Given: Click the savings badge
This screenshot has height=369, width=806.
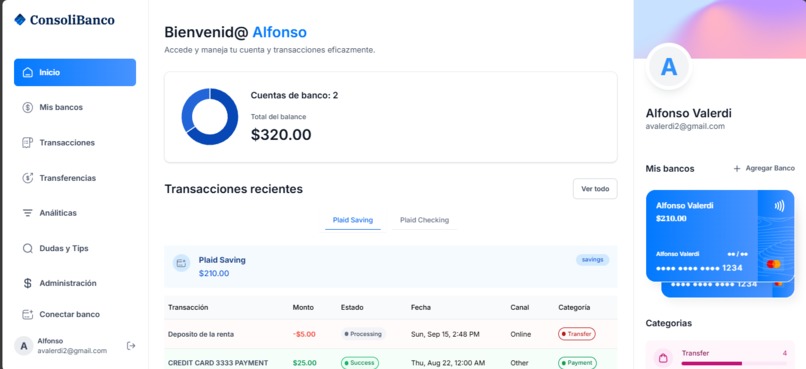Looking at the screenshot, I should click(592, 260).
